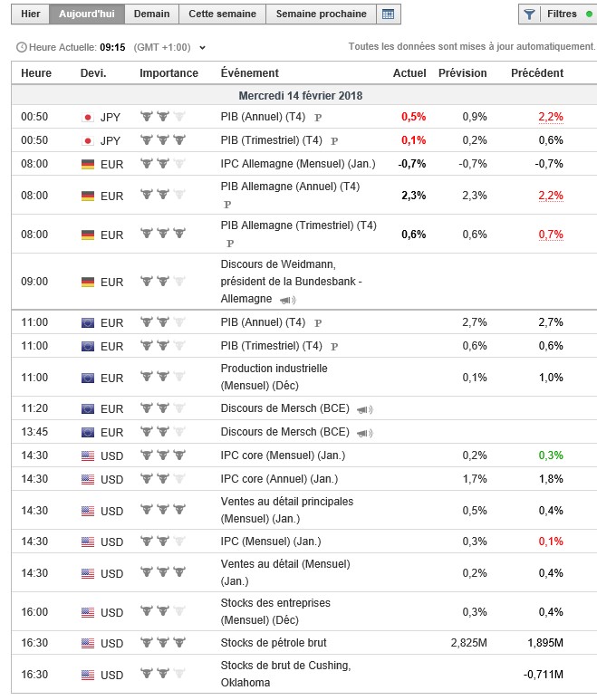597x700 pixels.
Task: Click P icon under PIB Allemagne (Trimestriel)
Action: 229,244
